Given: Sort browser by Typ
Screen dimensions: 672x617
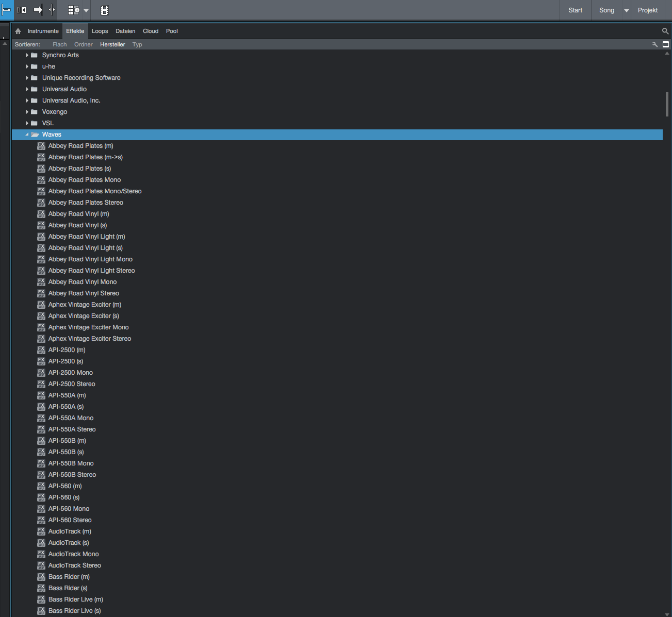Looking at the screenshot, I should pyautogui.click(x=137, y=45).
